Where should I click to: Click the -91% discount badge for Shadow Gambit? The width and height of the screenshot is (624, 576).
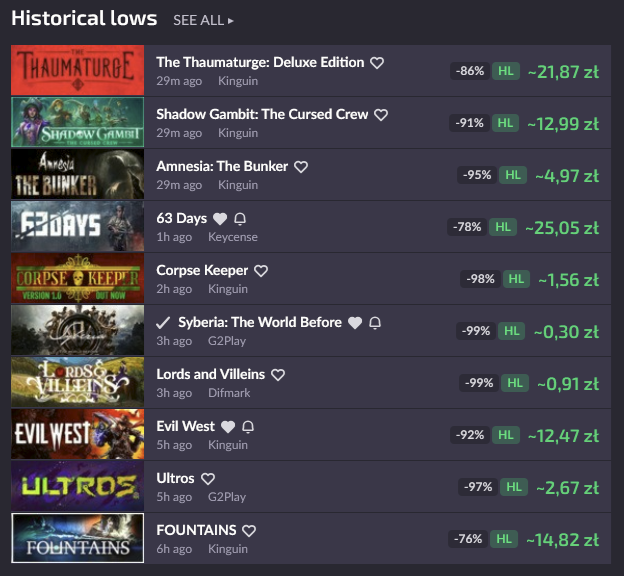(469, 123)
